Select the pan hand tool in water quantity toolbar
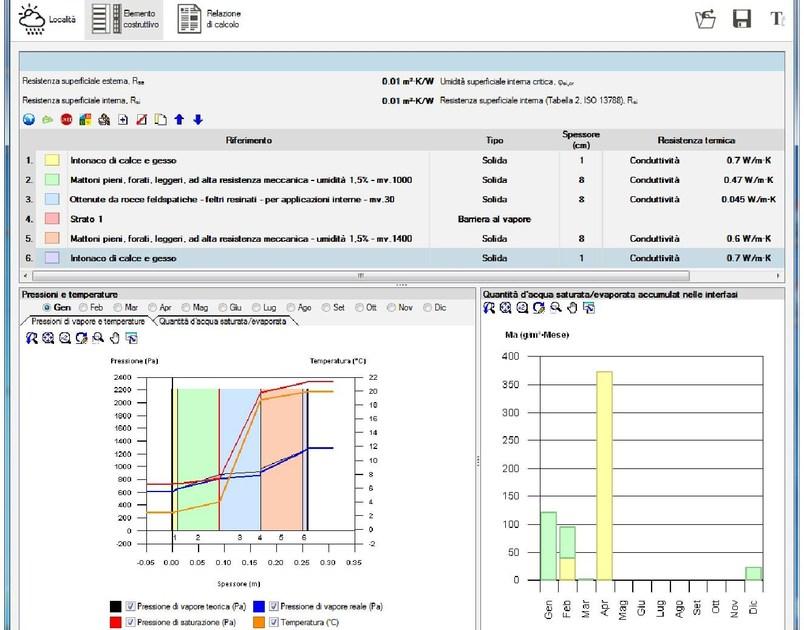Viewport: 804px width, 630px height. 572,308
